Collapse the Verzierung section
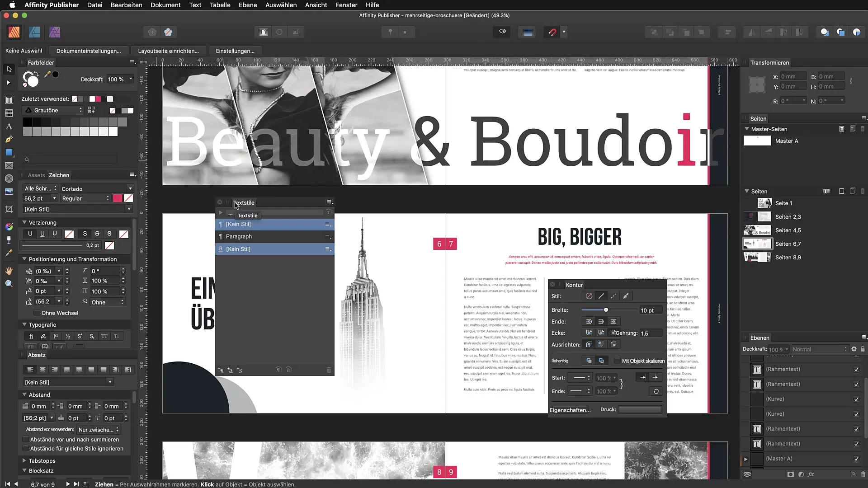The width and height of the screenshot is (868, 488). (x=24, y=222)
